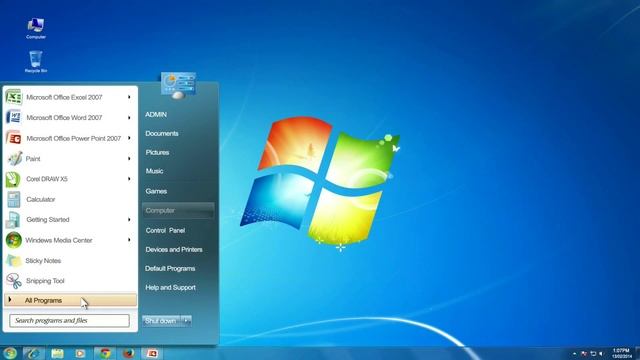The width and height of the screenshot is (640, 360).
Task: Open network status tray icon
Action: click(593, 353)
